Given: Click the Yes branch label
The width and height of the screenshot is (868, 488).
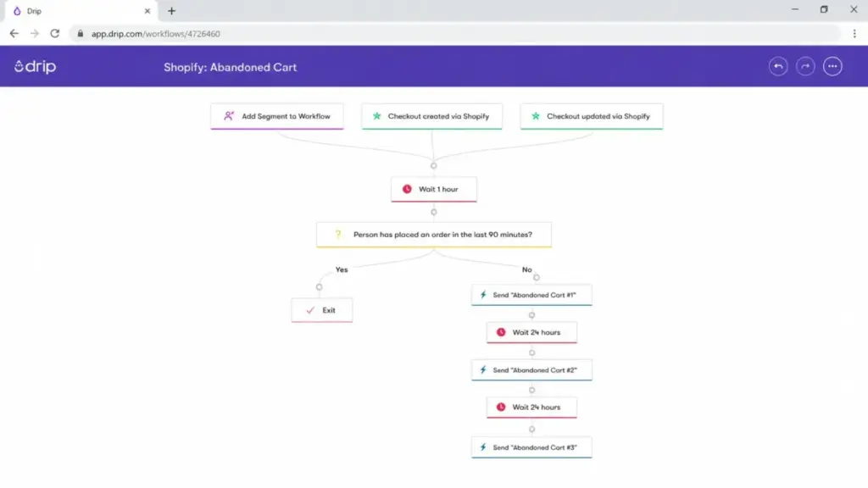Looking at the screenshot, I should [342, 270].
